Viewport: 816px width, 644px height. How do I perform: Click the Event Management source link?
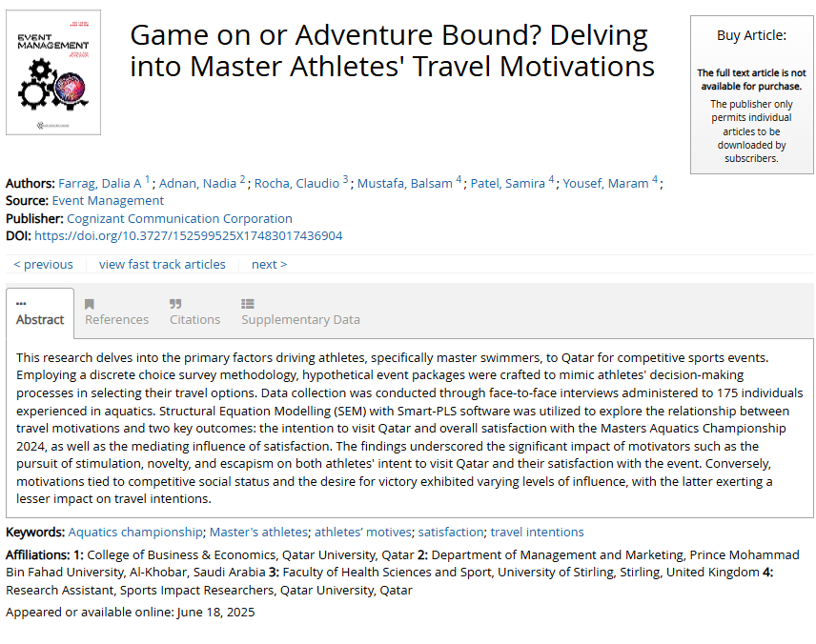click(108, 201)
